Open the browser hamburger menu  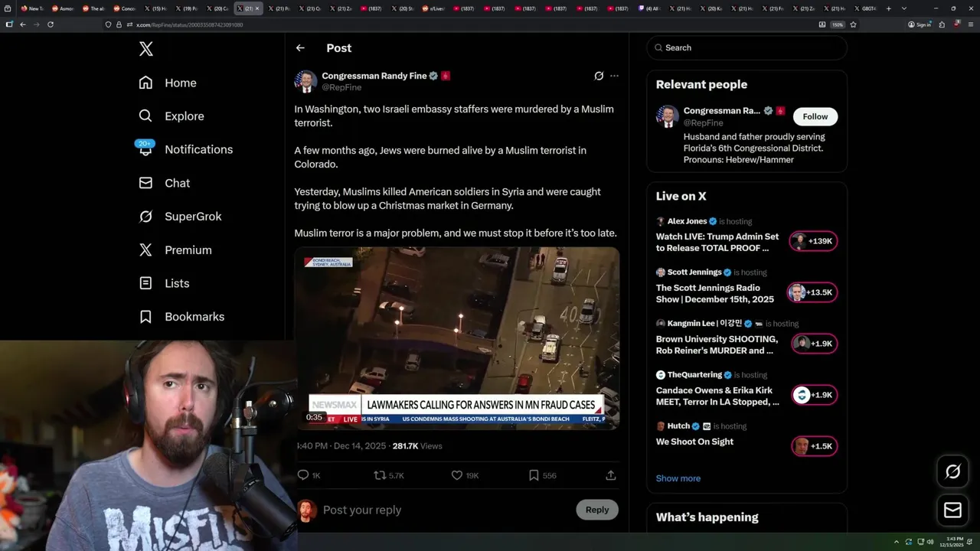click(x=970, y=24)
